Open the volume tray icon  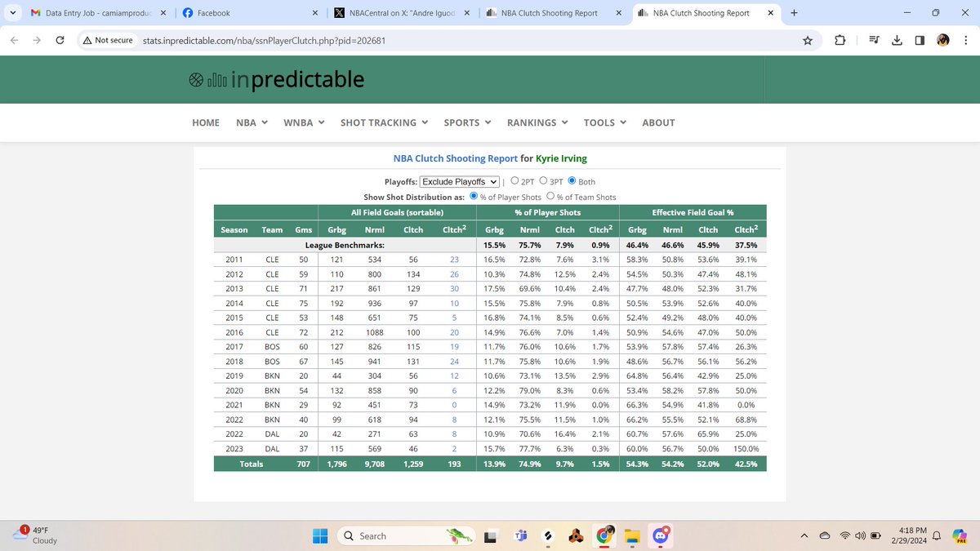pos(860,536)
